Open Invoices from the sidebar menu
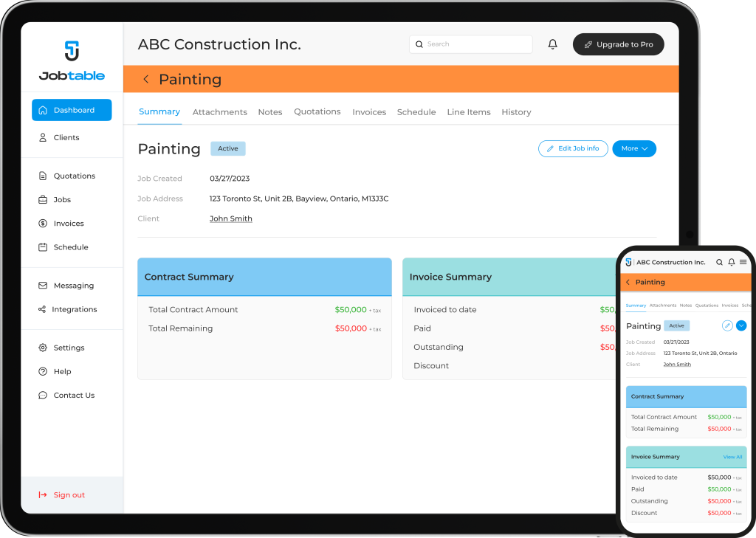This screenshot has height=538, width=756. point(69,224)
